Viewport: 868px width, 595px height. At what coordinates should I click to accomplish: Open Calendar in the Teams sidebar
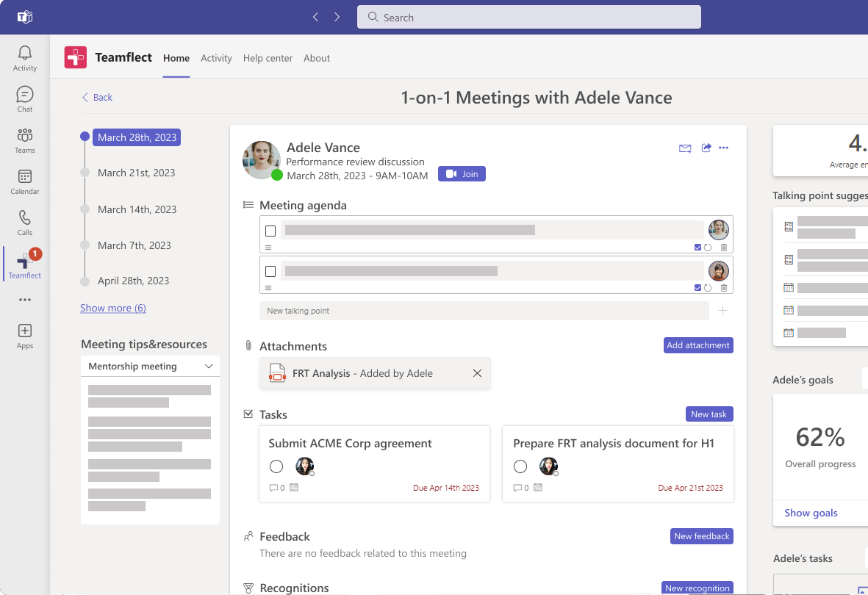(x=24, y=181)
